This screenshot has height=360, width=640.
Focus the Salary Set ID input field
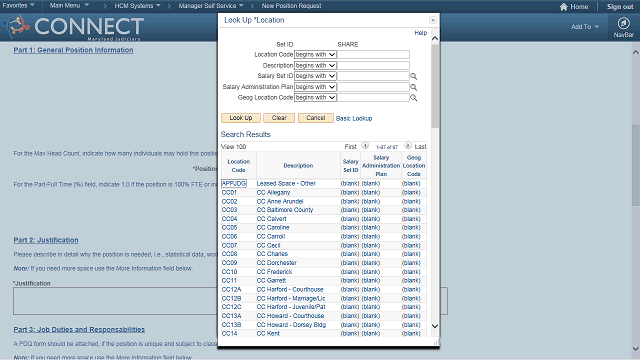pyautogui.click(x=373, y=76)
